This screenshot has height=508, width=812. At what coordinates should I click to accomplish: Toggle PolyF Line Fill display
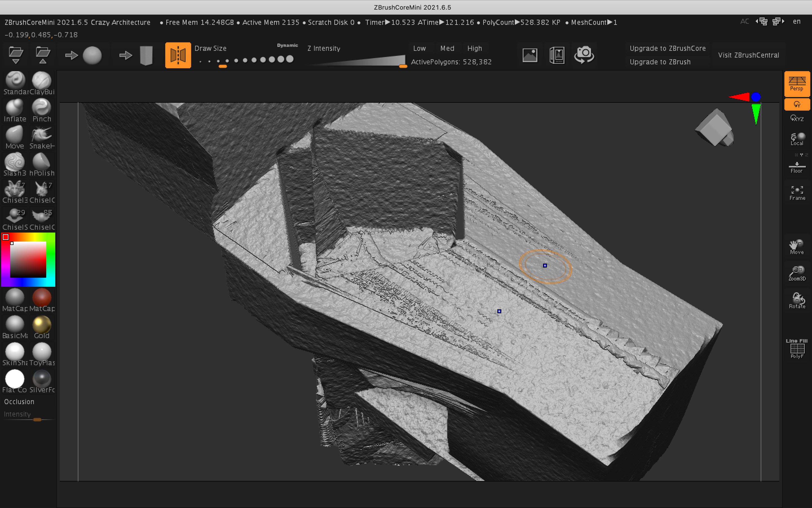click(x=797, y=349)
